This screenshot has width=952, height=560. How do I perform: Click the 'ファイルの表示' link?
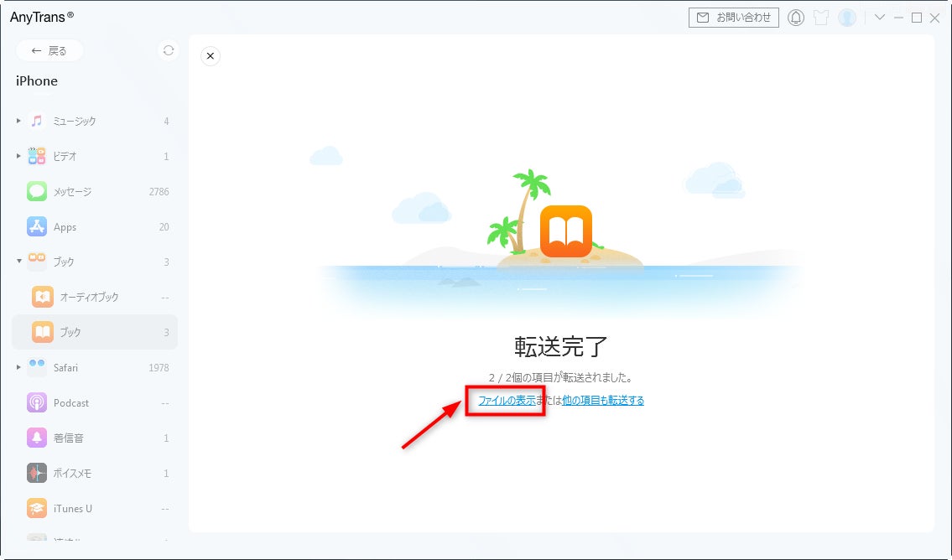(x=507, y=401)
